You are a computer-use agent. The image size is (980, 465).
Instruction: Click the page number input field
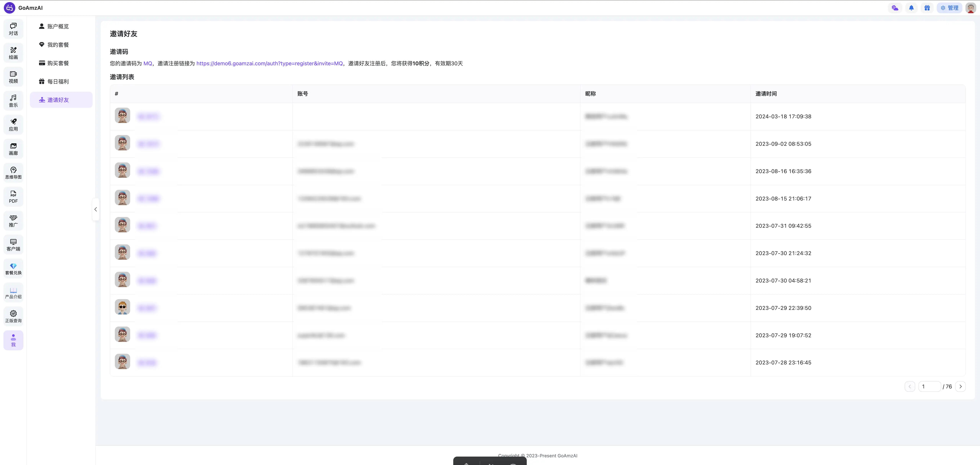tap(929, 387)
